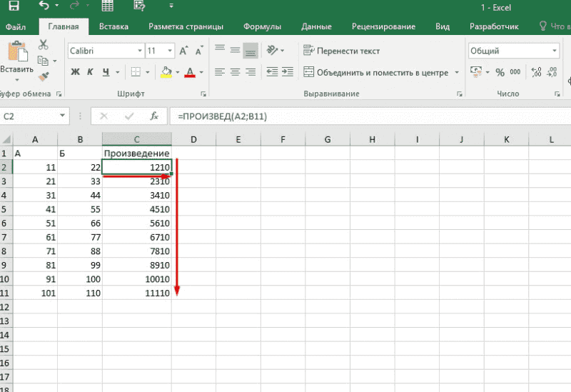Screen dimensions: 571x392
Task: Toggle italic formatting (К)
Action: pyautogui.click(x=91, y=72)
